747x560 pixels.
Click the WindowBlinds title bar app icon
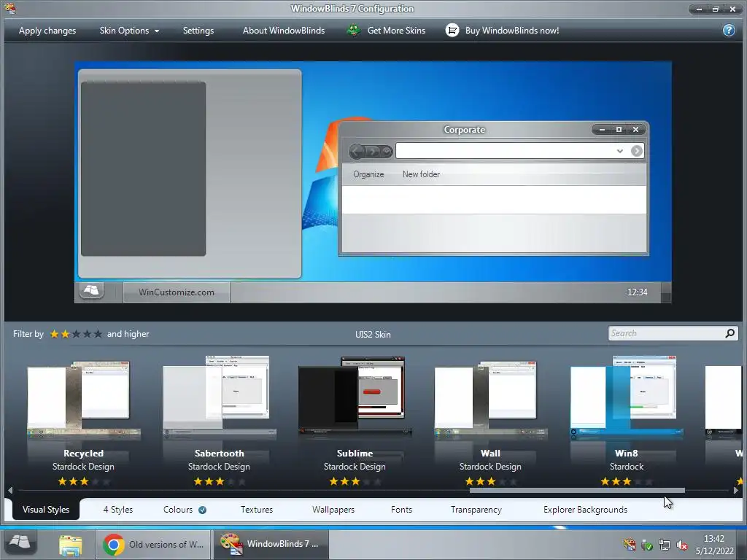pos(9,8)
